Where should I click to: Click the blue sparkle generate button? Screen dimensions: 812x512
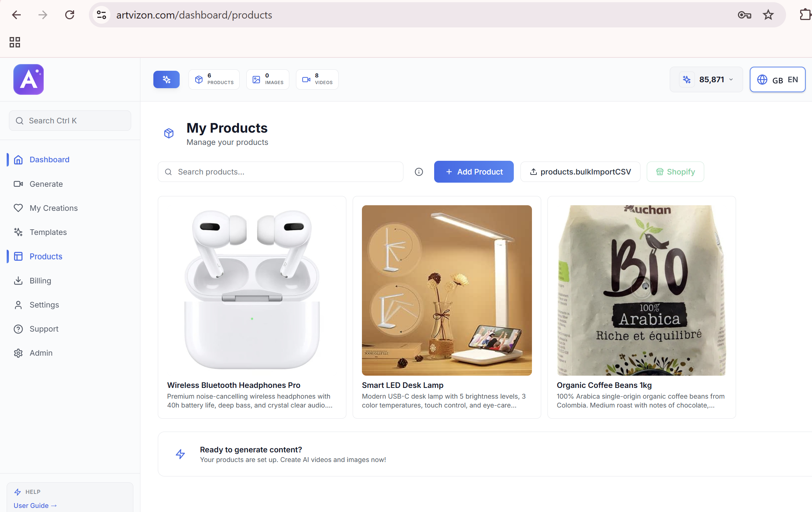pyautogui.click(x=166, y=79)
